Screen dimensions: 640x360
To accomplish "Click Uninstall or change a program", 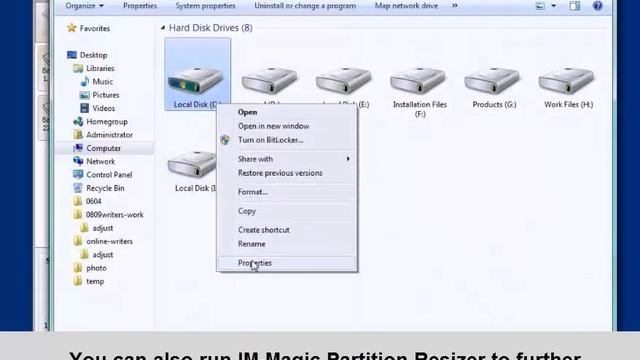I will tap(305, 6).
